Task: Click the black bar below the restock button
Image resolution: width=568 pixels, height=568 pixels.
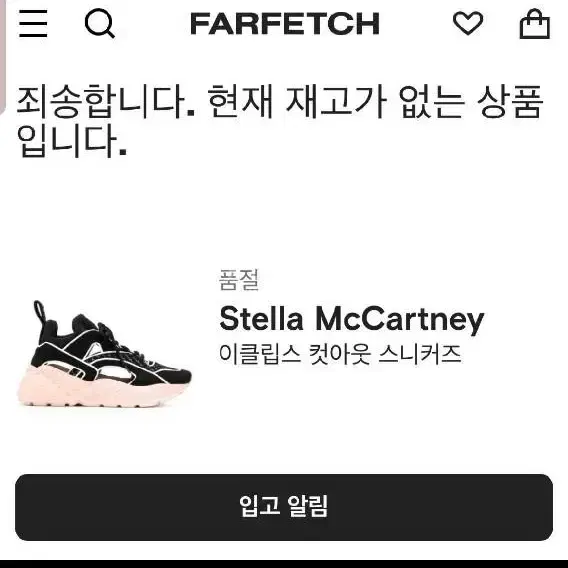Action: tap(284, 564)
